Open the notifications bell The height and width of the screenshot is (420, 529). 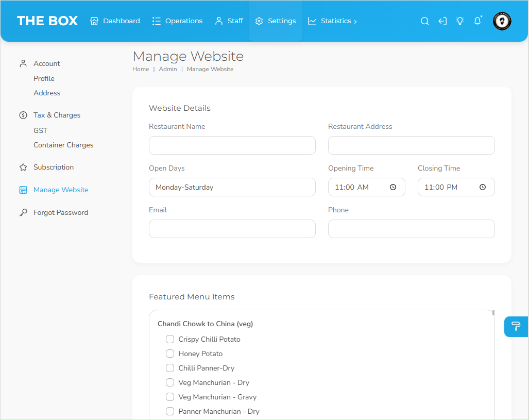click(x=477, y=21)
